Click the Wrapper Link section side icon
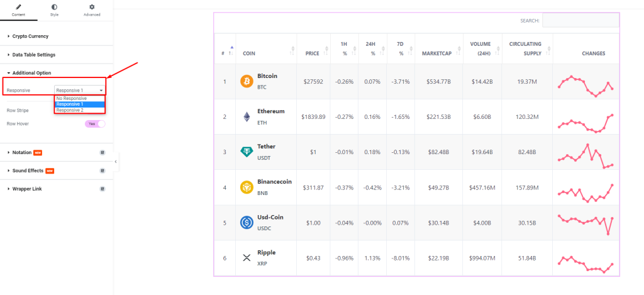The width and height of the screenshot is (644, 295). [103, 189]
